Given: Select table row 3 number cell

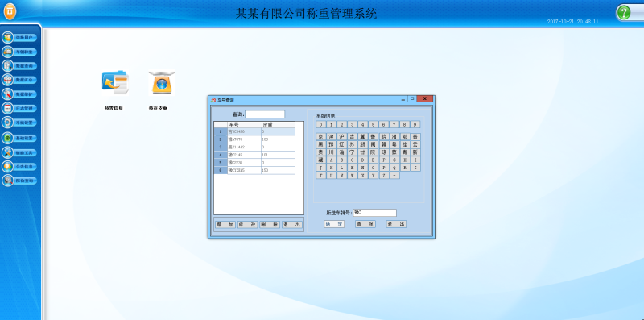Looking at the screenshot, I should (x=221, y=148).
